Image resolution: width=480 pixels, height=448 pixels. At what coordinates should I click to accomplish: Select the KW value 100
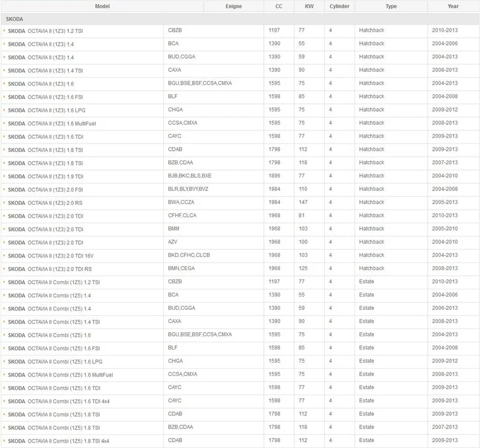303,241
